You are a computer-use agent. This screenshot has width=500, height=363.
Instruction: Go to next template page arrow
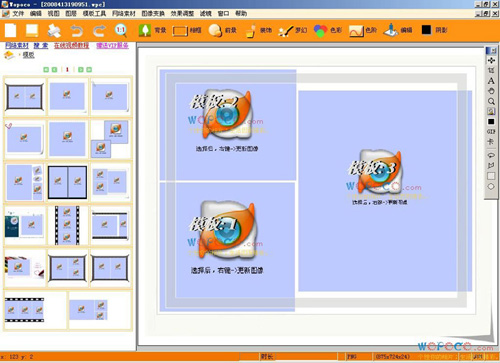click(81, 69)
